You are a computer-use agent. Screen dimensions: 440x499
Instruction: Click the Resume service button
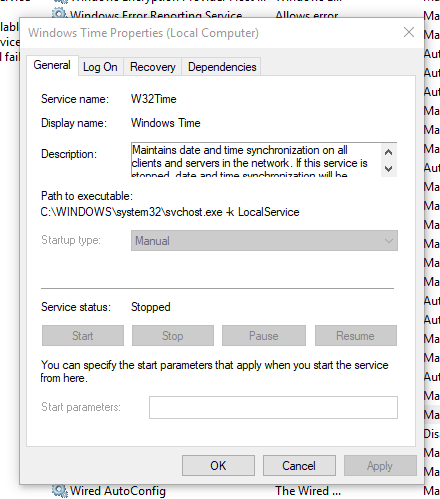point(356,336)
